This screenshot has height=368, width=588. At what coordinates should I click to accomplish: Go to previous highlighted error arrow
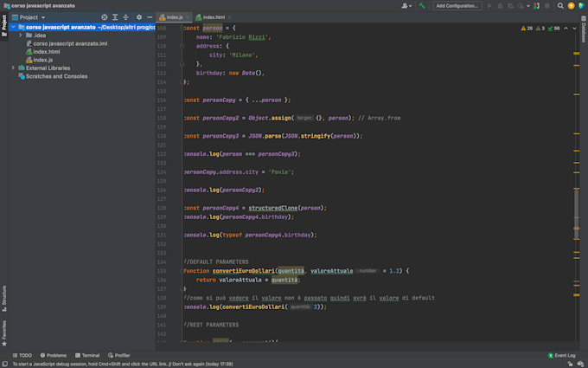566,29
